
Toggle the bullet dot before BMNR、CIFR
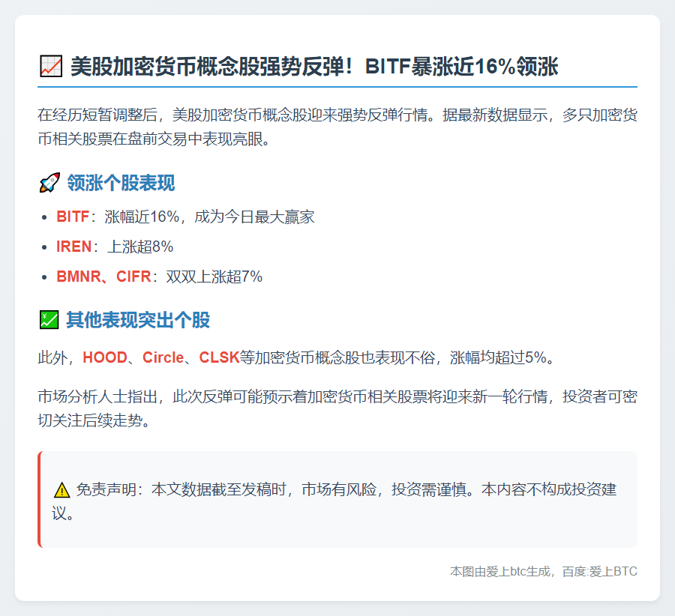(44, 277)
